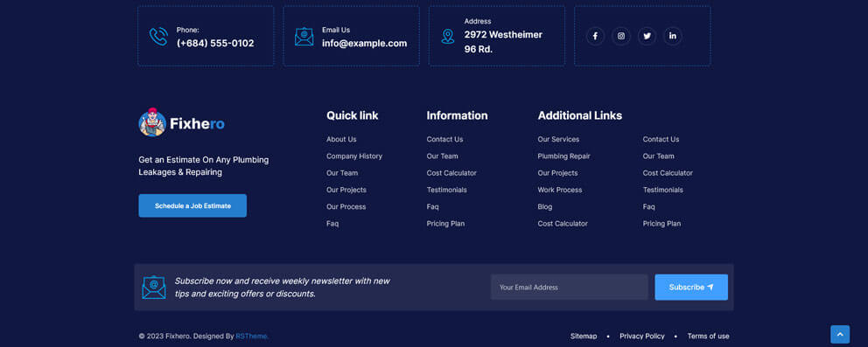Screen dimensions: 868x347
Task: Click the back-to-top arrow button
Action: 840,334
